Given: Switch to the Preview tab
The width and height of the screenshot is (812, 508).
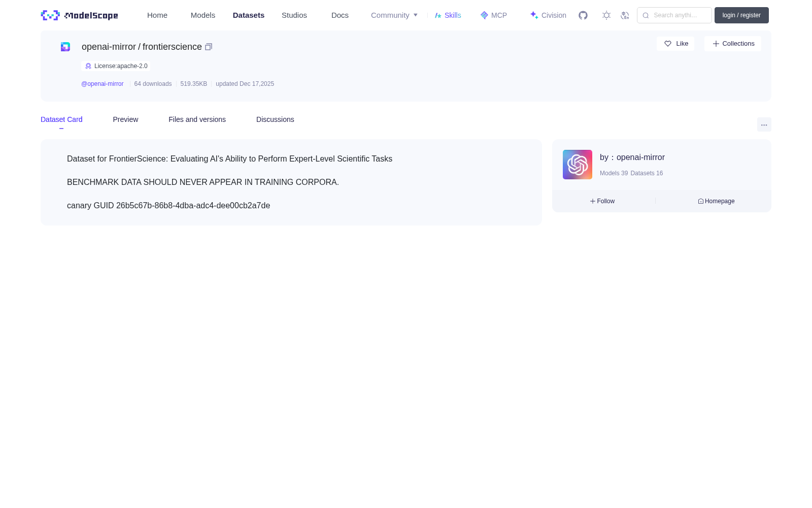Looking at the screenshot, I should click(125, 119).
